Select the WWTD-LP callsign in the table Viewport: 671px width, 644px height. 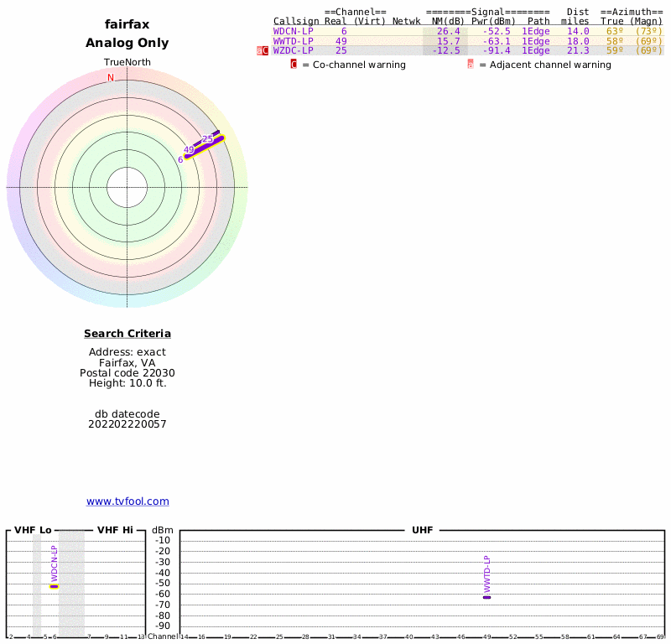point(294,41)
